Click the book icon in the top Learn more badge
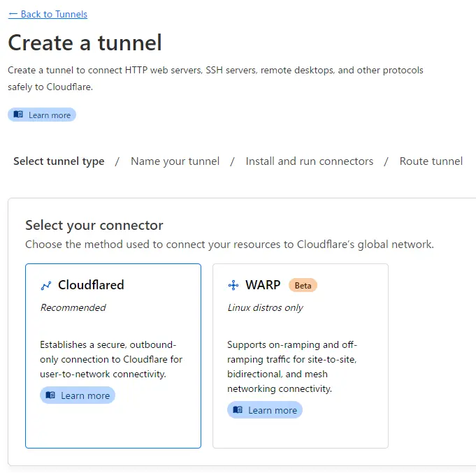 click(x=19, y=115)
